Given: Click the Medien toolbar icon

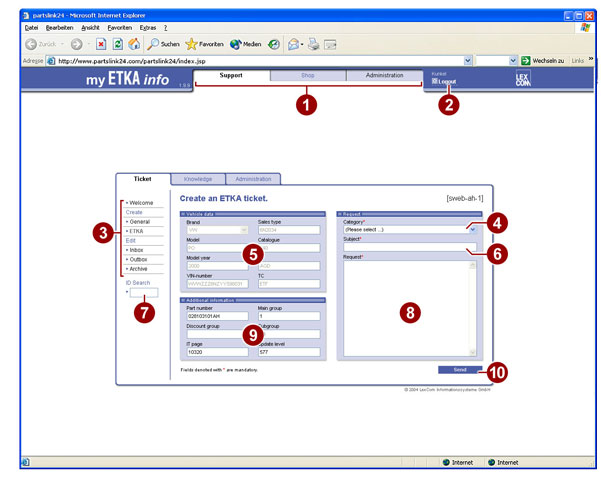Looking at the screenshot, I should (x=245, y=44).
